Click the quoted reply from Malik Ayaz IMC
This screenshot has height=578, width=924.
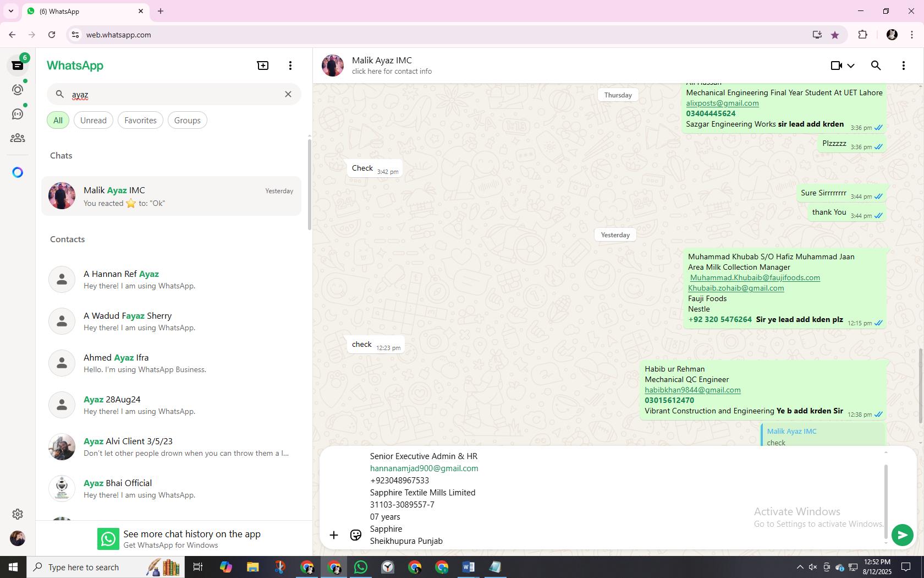click(823, 436)
